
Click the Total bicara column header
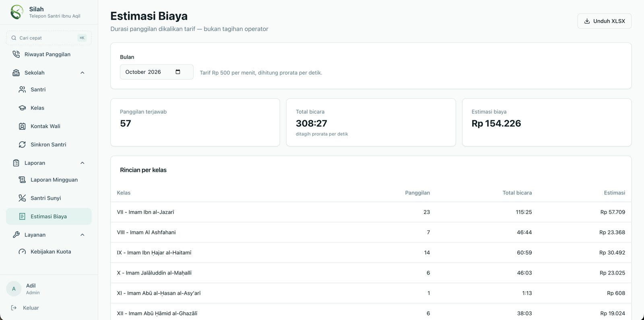[x=517, y=193]
